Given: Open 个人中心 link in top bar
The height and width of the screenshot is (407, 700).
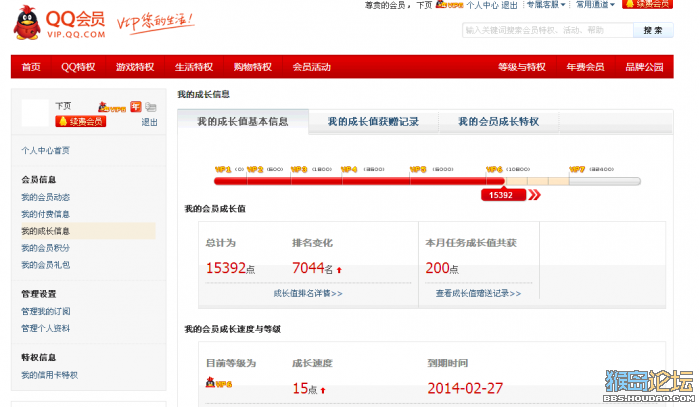Looking at the screenshot, I should [483, 5].
